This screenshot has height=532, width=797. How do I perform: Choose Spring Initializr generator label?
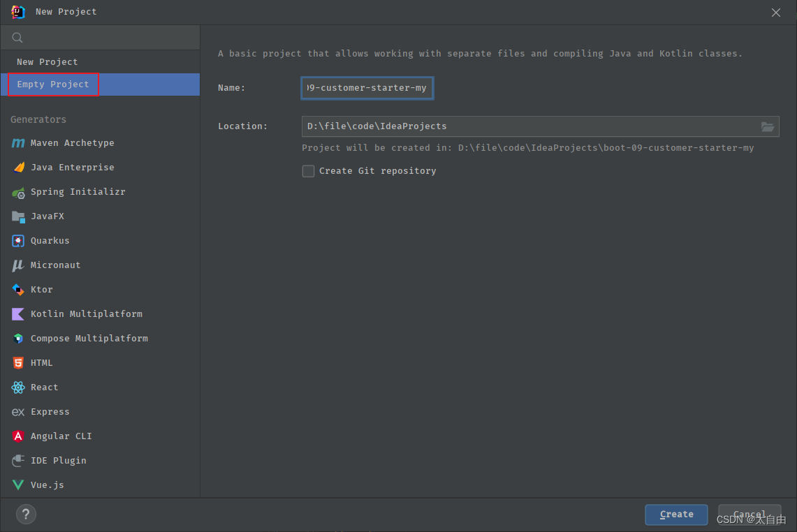(x=78, y=192)
